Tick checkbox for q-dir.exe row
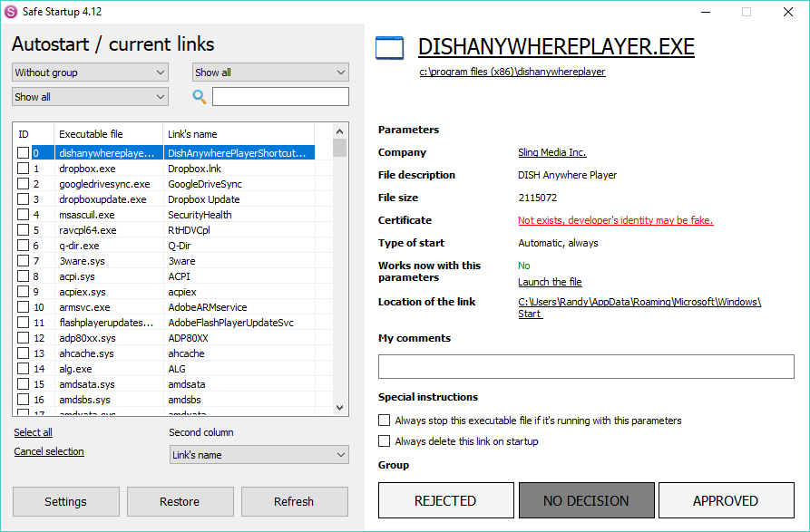 pos(24,246)
